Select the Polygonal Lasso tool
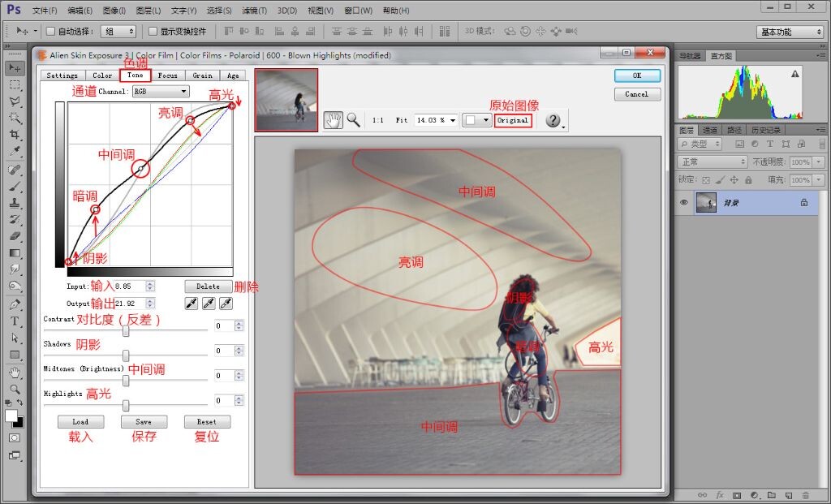The image size is (831, 504). coord(15,101)
